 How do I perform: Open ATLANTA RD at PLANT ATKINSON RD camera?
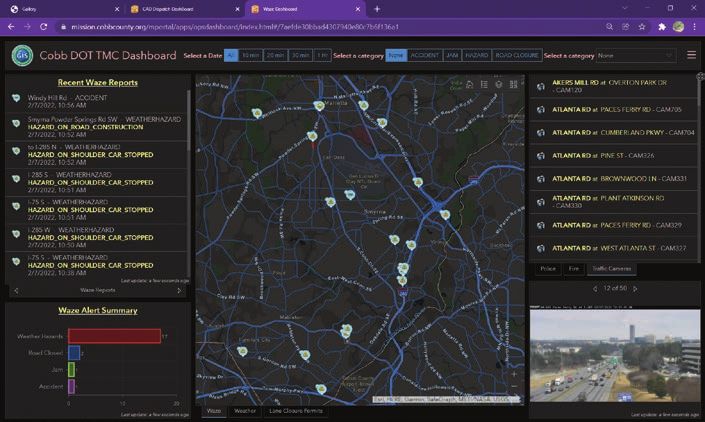614,202
